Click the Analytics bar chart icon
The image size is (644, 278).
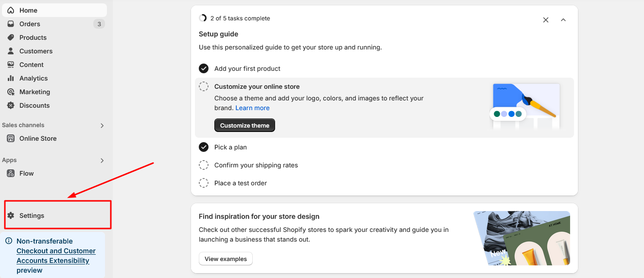pyautogui.click(x=11, y=78)
